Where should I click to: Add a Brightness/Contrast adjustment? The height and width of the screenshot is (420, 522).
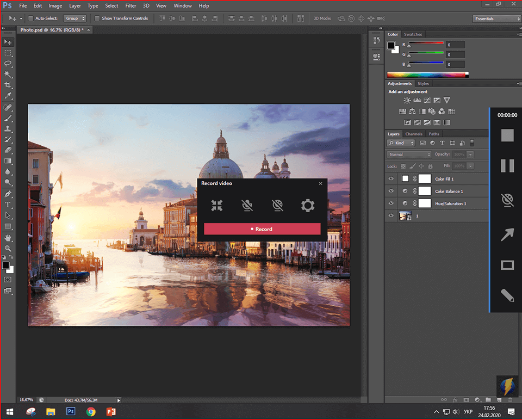tap(408, 101)
